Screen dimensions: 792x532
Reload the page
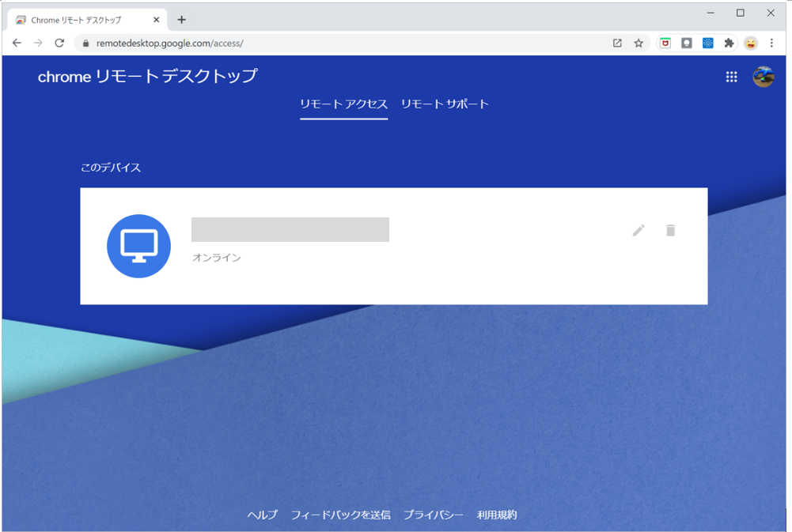pyautogui.click(x=59, y=43)
